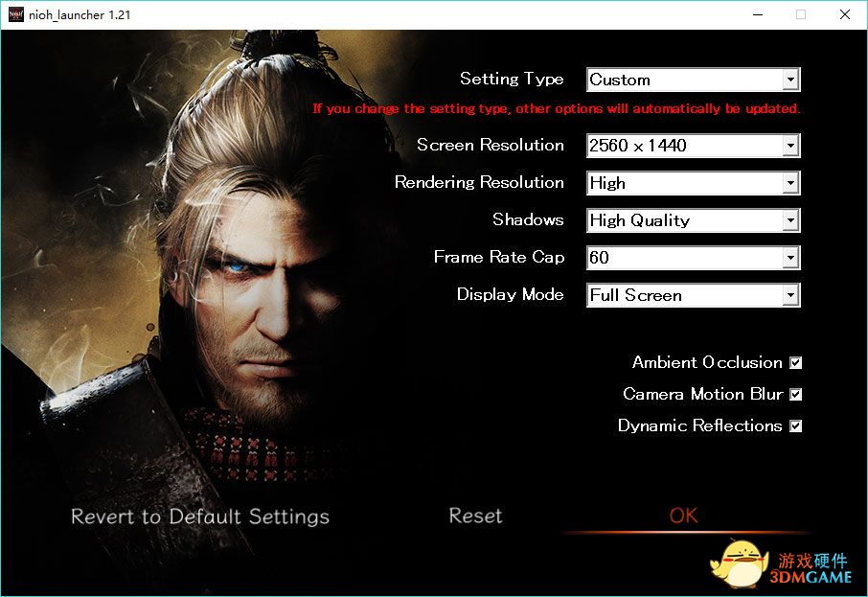Expand the Rendering Resolution dropdown
Viewport: 868px width, 597px height.
point(693,183)
